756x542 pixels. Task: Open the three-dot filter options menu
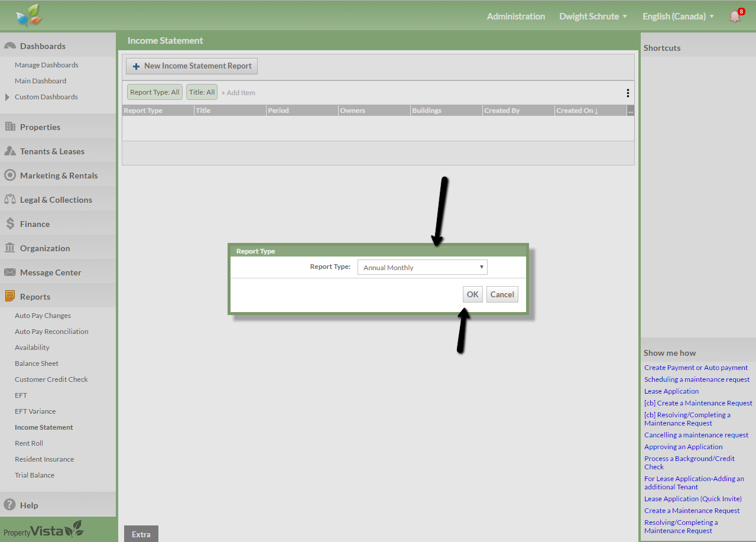[627, 93]
